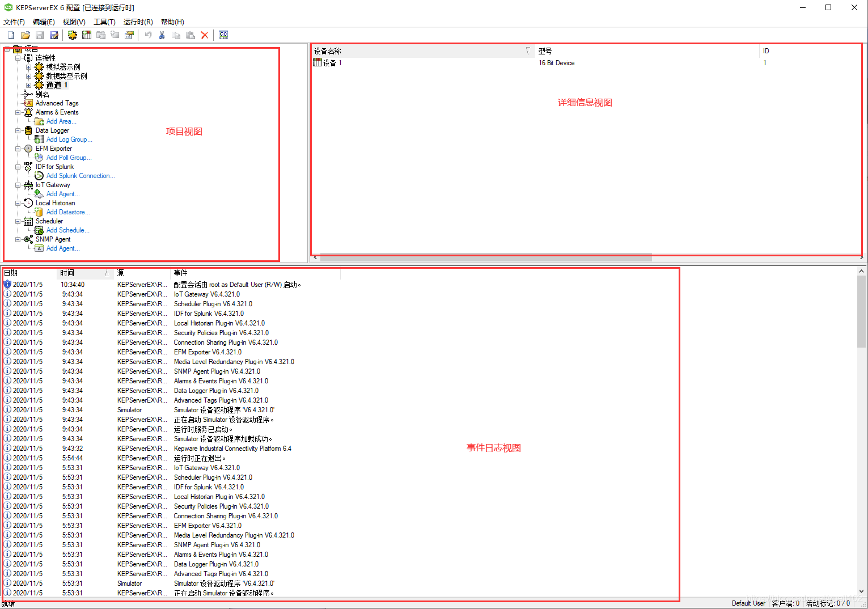The image size is (868, 609).
Task: Collapse the Alarms & Events node
Action: point(18,112)
